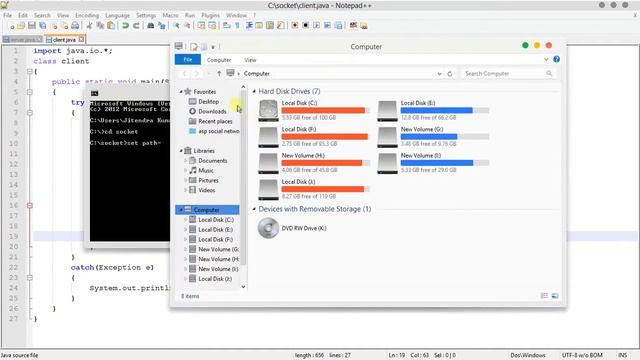The image size is (640, 360).
Task: Click the Local Disk (C:) drive tile icon
Action: tap(268, 110)
